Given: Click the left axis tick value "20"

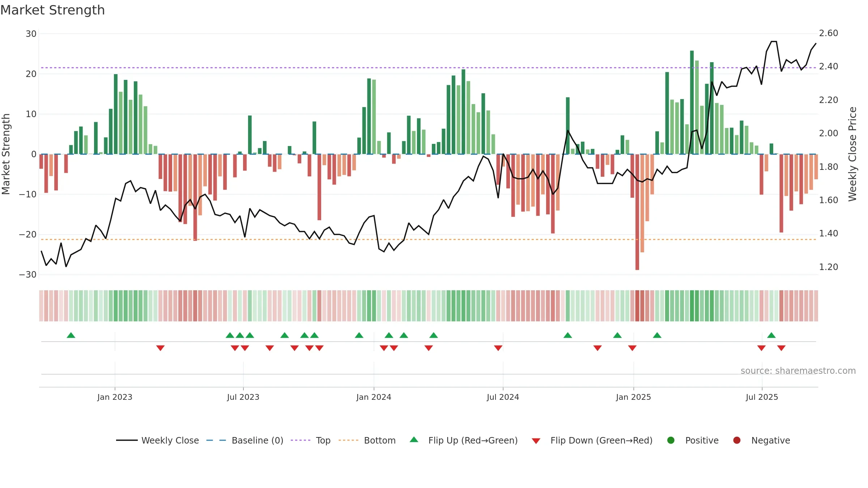Looking at the screenshot, I should 31,74.
